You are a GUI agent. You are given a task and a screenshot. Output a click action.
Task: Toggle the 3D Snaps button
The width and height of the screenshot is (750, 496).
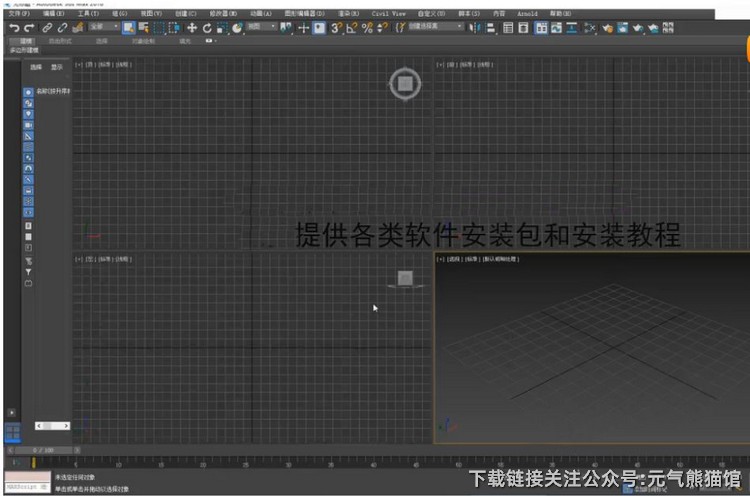click(337, 28)
